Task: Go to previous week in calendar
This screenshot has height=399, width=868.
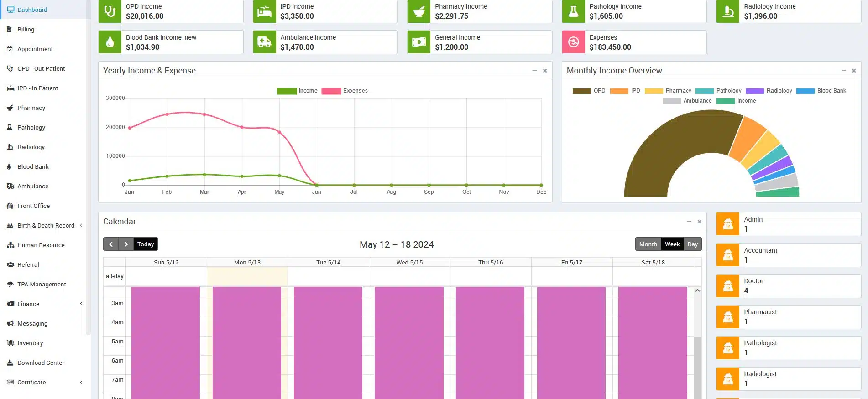Action: (111, 244)
